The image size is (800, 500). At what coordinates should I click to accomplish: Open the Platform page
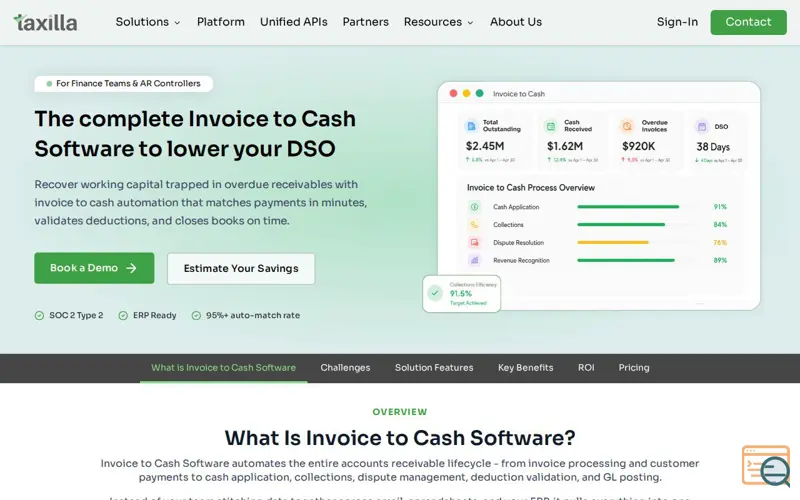(x=220, y=22)
